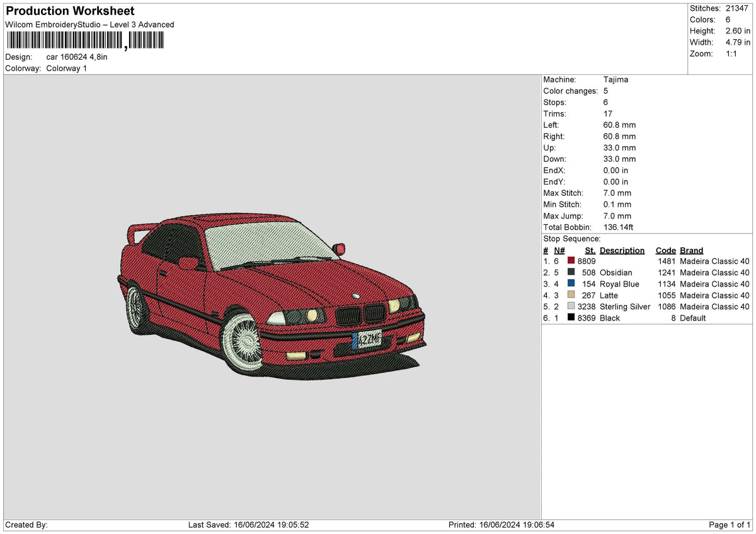Screen dimensions: 756x534
Task: Click the 'Code' column header
Action: click(665, 250)
